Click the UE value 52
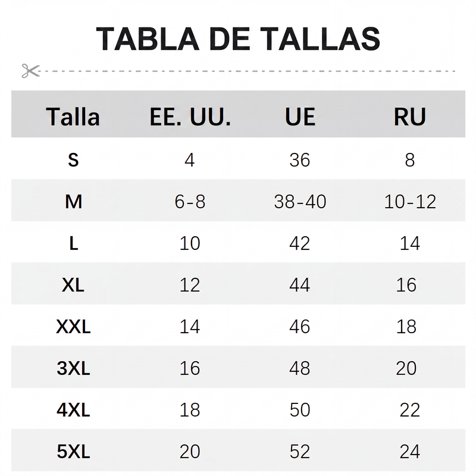Image resolution: width=476 pixels, height=476 pixels. coord(300,452)
